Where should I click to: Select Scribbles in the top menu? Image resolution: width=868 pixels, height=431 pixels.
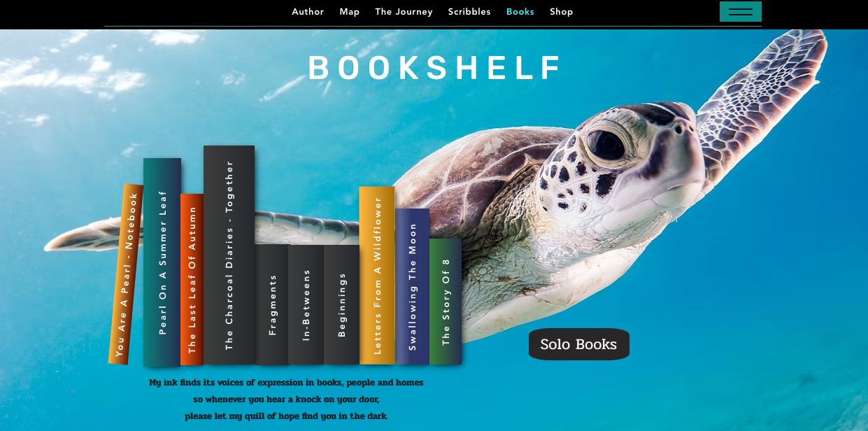click(469, 12)
